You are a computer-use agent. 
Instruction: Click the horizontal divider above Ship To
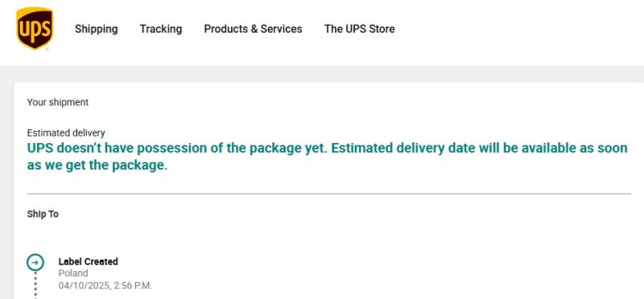click(x=329, y=194)
